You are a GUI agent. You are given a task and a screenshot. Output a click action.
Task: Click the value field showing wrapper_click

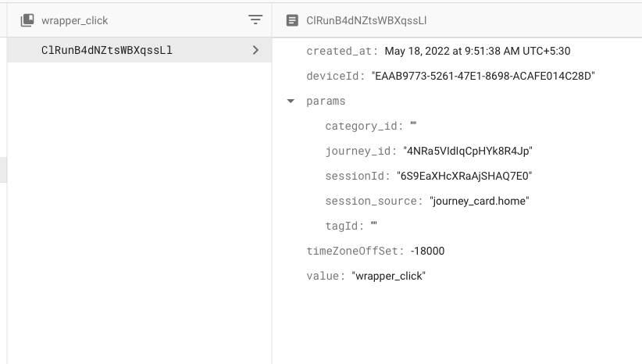tap(388, 276)
